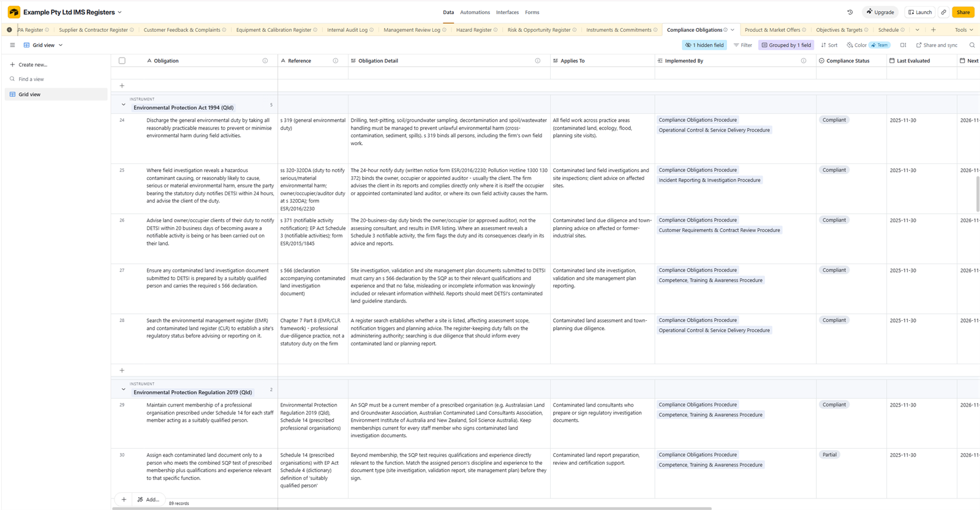Open Color options

(x=856, y=45)
